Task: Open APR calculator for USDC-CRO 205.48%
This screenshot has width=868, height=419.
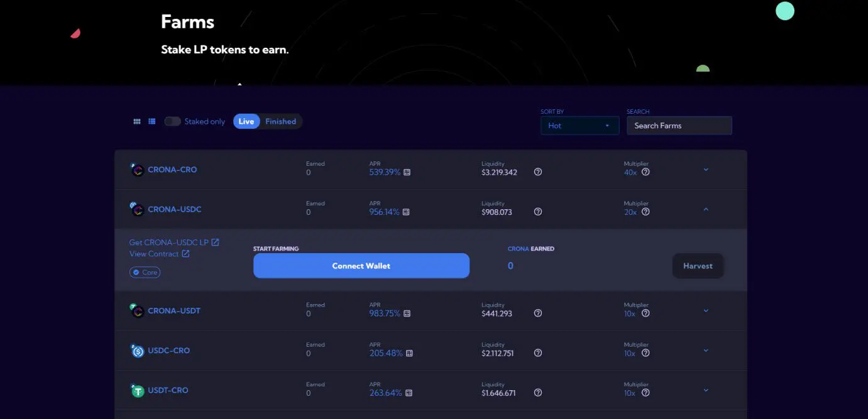Action: click(409, 354)
